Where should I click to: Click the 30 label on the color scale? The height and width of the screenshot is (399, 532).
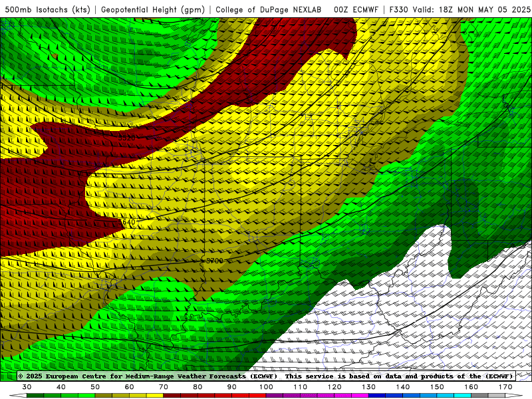[27, 387]
